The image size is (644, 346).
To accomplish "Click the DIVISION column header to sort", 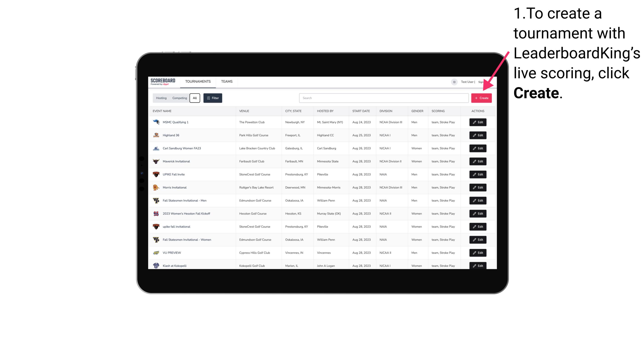I will point(386,111).
